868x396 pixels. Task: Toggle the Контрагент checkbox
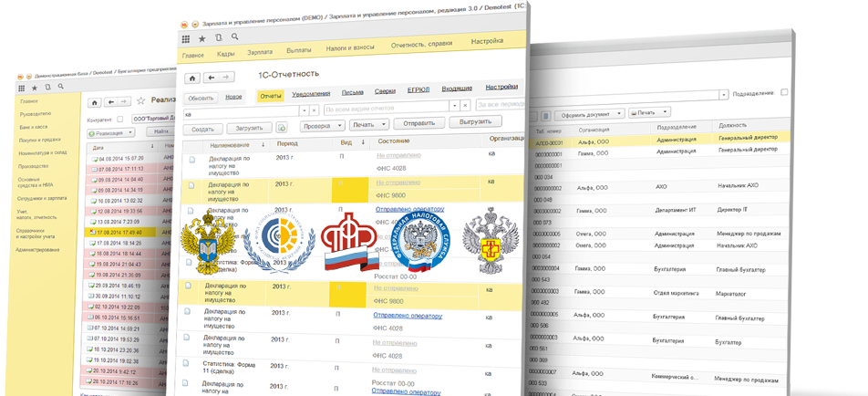pyautogui.click(x=118, y=119)
